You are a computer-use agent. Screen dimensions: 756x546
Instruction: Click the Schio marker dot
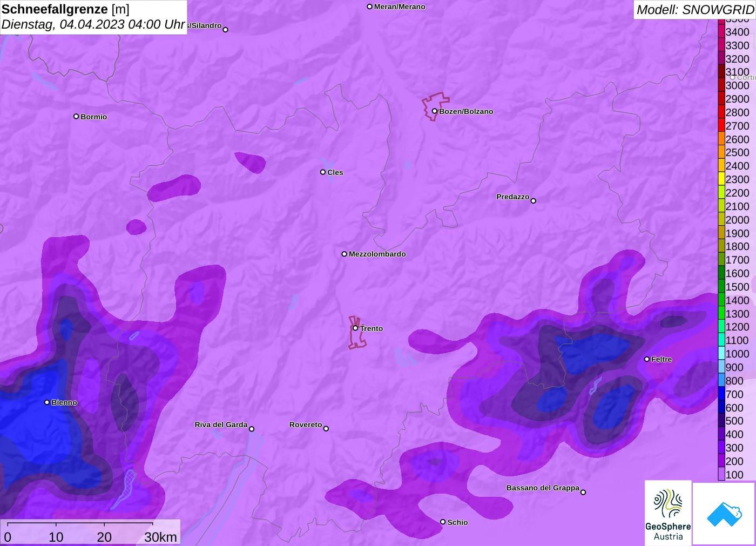[x=443, y=522]
